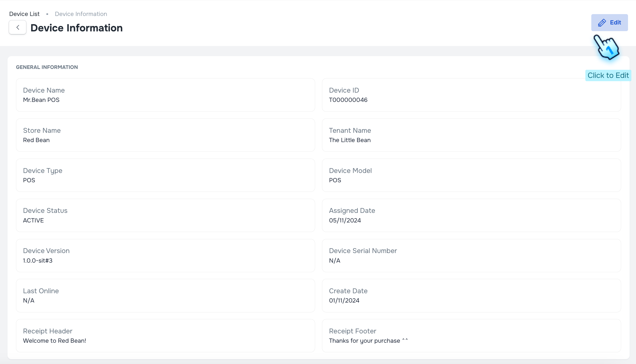This screenshot has width=636, height=364.
Task: Select the Device Type POS card
Action: (x=165, y=175)
